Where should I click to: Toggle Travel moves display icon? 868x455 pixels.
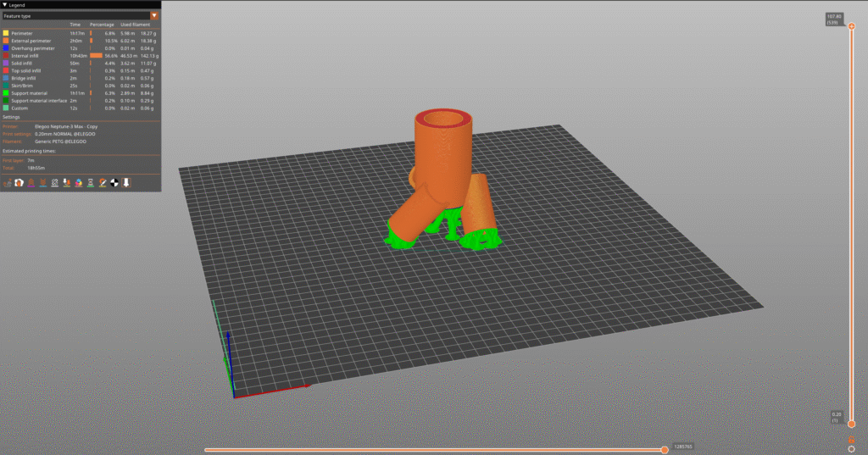coord(8,182)
